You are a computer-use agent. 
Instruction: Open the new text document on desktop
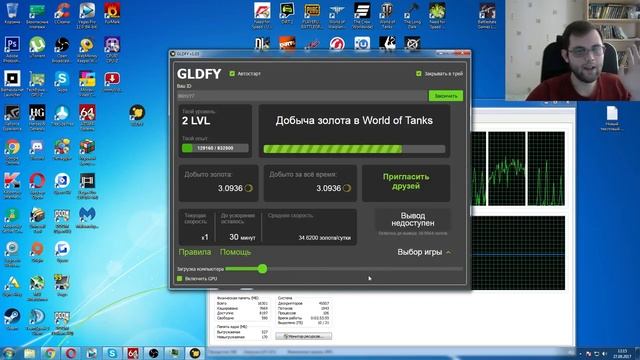pos(612,118)
